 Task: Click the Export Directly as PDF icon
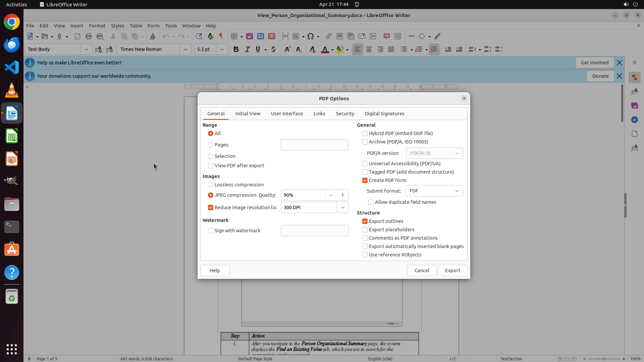click(77, 36)
